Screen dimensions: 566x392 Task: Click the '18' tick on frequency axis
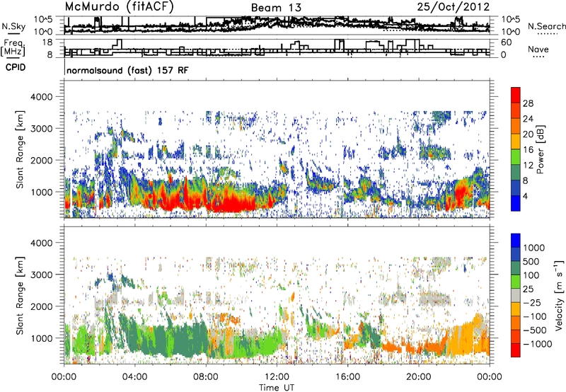click(x=47, y=42)
